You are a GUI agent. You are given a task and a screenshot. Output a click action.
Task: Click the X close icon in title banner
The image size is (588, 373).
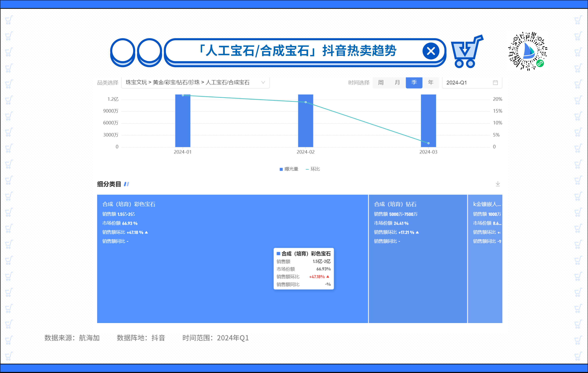[431, 51]
